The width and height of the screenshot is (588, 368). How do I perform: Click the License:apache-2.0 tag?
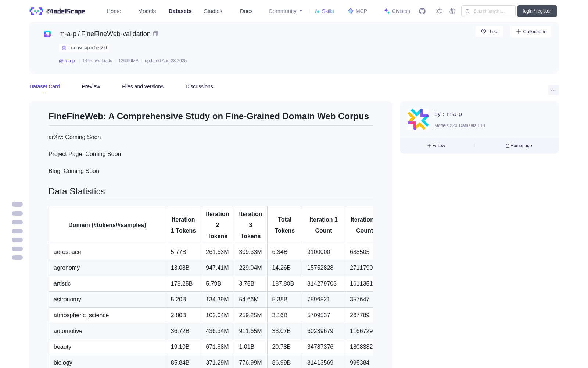(84, 48)
